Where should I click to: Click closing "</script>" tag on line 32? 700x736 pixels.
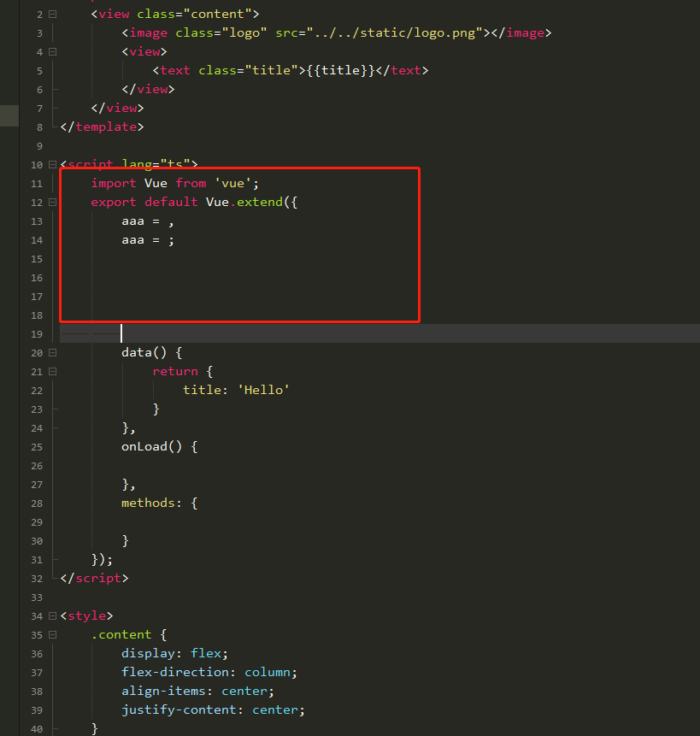click(94, 578)
